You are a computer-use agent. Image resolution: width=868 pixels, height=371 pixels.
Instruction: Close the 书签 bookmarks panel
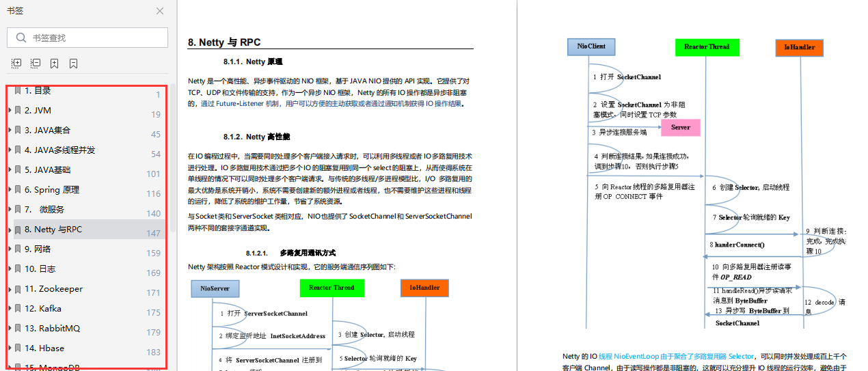160,11
